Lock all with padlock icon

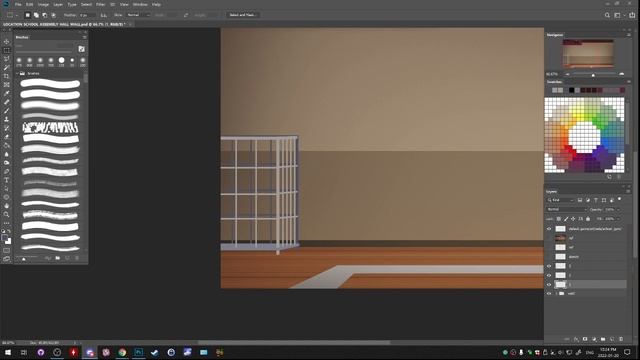[588, 219]
